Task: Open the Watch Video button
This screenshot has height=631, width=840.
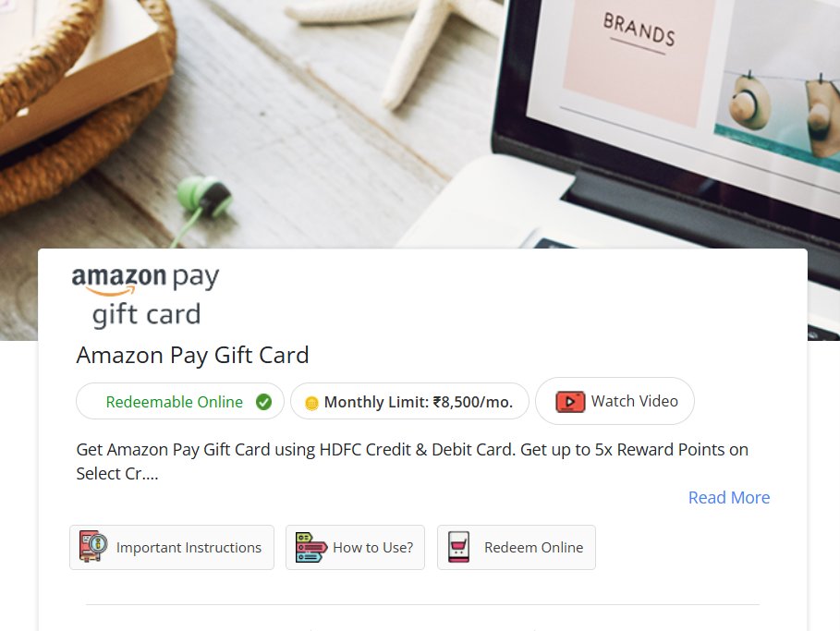Action: 615,401
